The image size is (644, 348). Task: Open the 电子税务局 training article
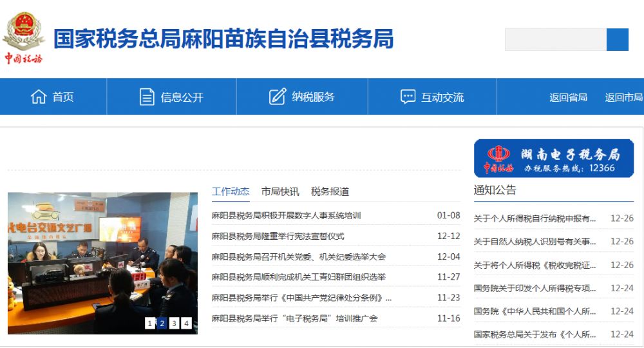pyautogui.click(x=294, y=318)
